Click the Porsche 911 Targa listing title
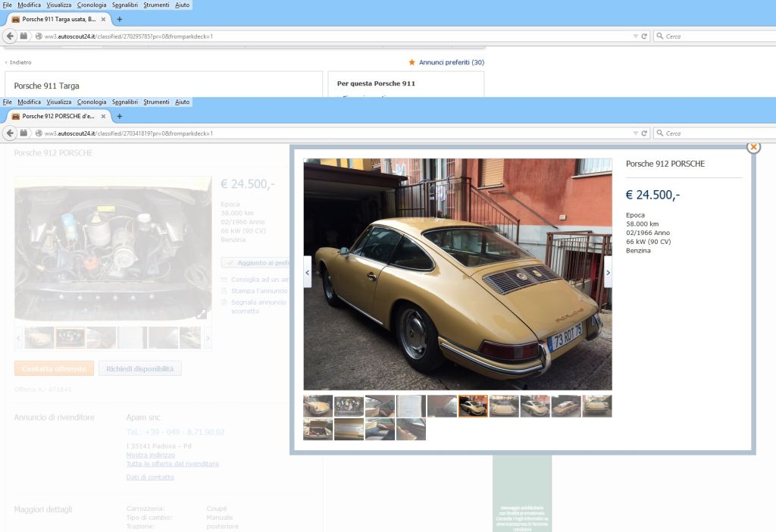 (46, 86)
